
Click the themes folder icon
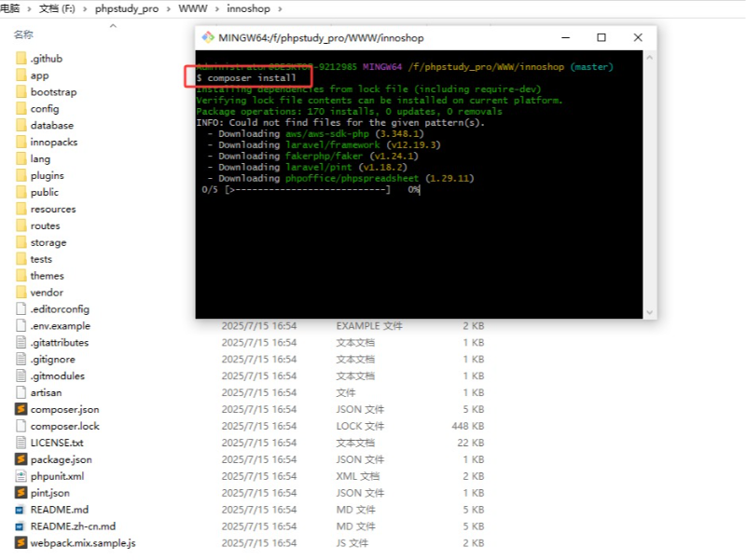21,275
